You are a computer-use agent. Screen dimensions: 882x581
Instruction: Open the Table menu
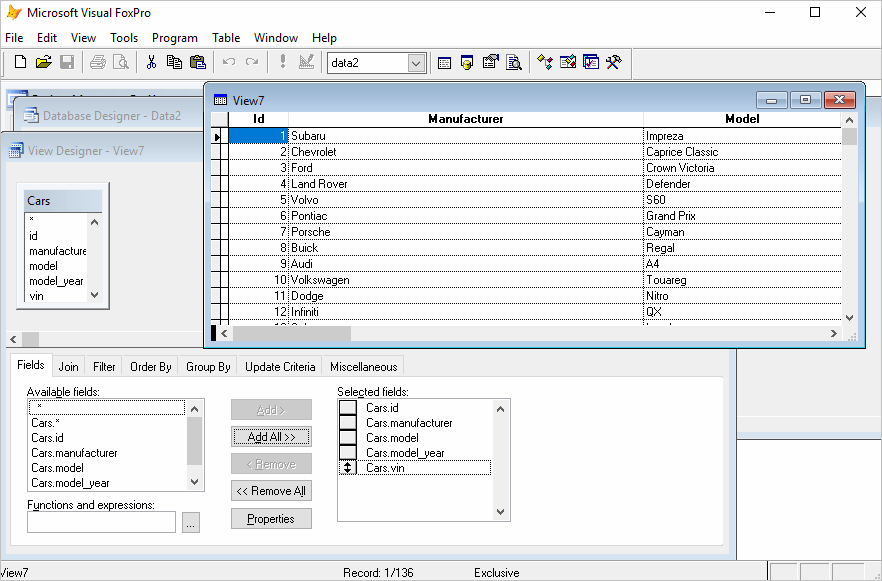(226, 38)
